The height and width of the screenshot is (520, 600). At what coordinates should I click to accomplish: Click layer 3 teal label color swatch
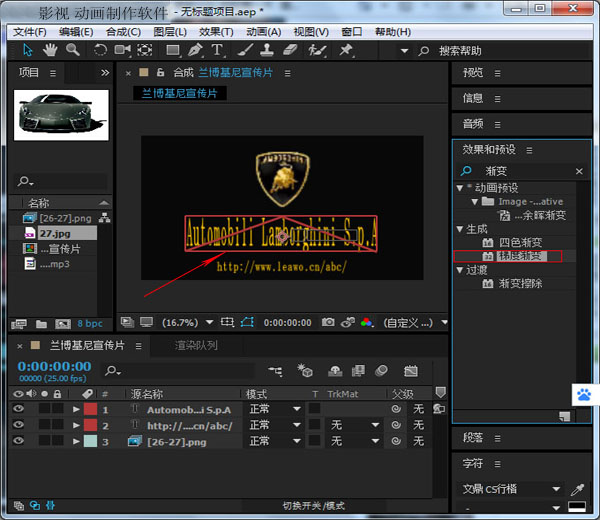90,441
